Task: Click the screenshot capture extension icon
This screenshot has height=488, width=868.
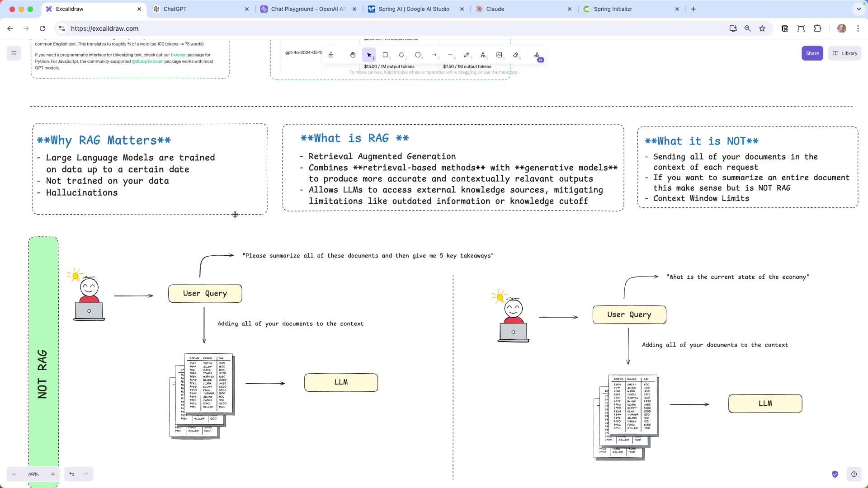Action: (801, 28)
